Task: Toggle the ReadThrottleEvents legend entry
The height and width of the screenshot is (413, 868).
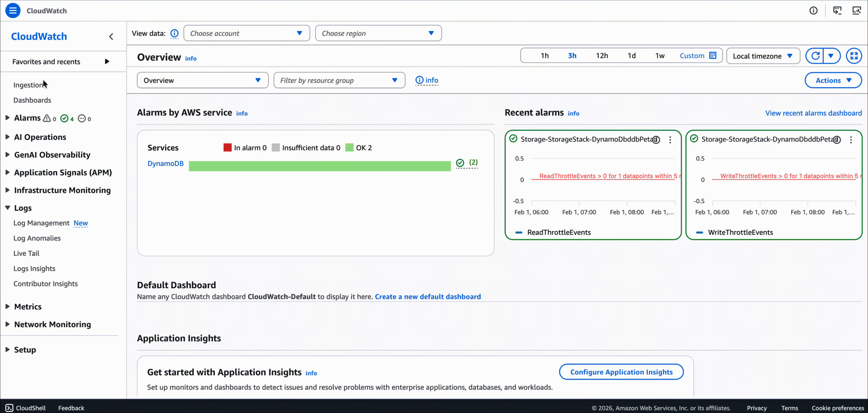Action: (553, 232)
